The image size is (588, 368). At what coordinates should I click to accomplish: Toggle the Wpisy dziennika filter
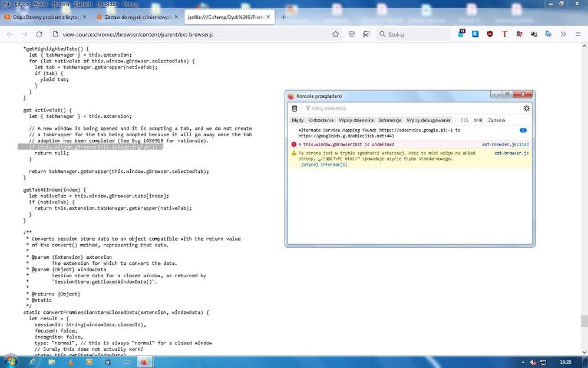(356, 120)
